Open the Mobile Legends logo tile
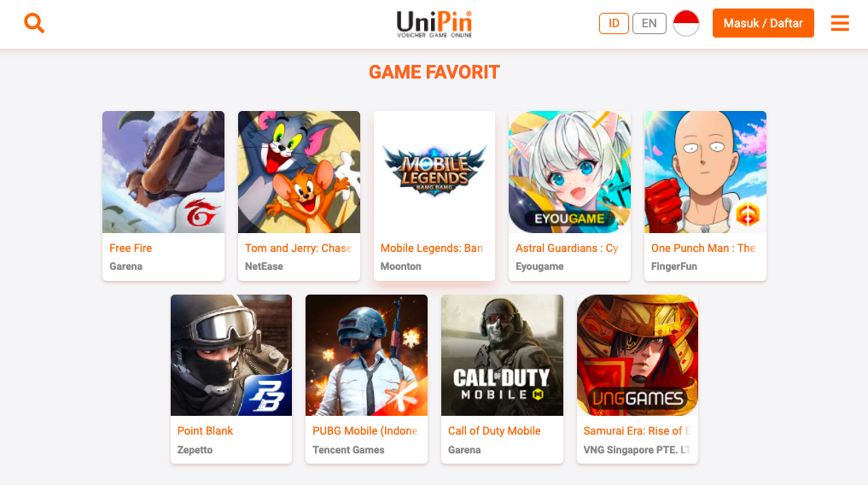Viewport: 868px width, 485px height. point(434,172)
